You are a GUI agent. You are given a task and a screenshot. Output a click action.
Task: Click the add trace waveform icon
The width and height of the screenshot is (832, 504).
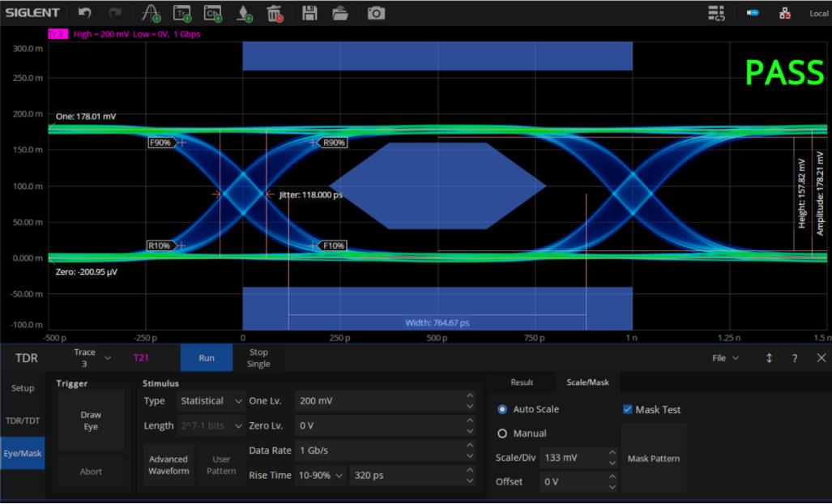tap(151, 13)
